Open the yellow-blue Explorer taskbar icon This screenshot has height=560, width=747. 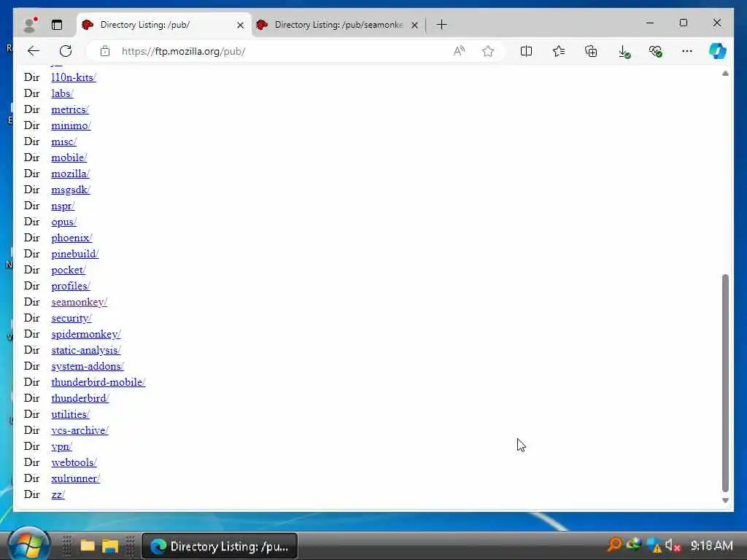click(109, 545)
